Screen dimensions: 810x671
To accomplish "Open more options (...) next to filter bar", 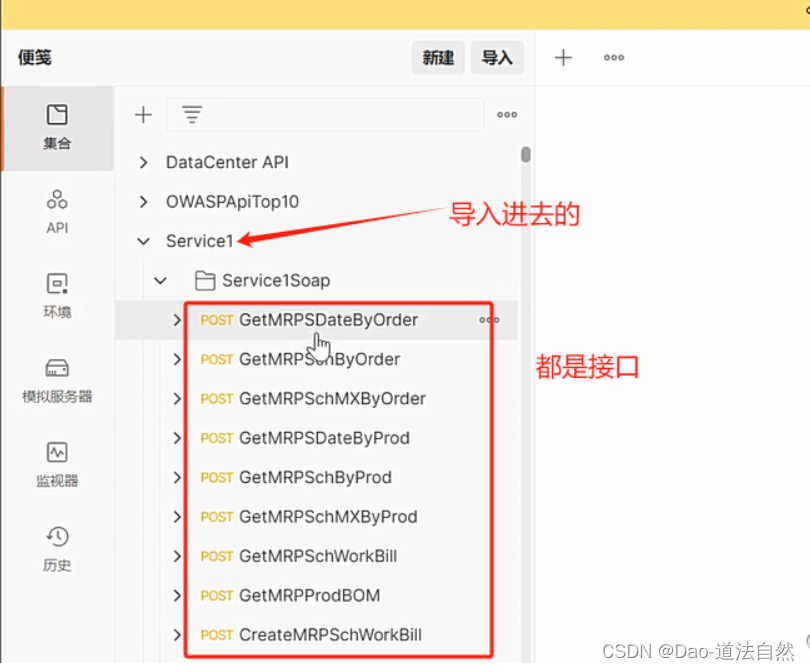I will coord(507,114).
